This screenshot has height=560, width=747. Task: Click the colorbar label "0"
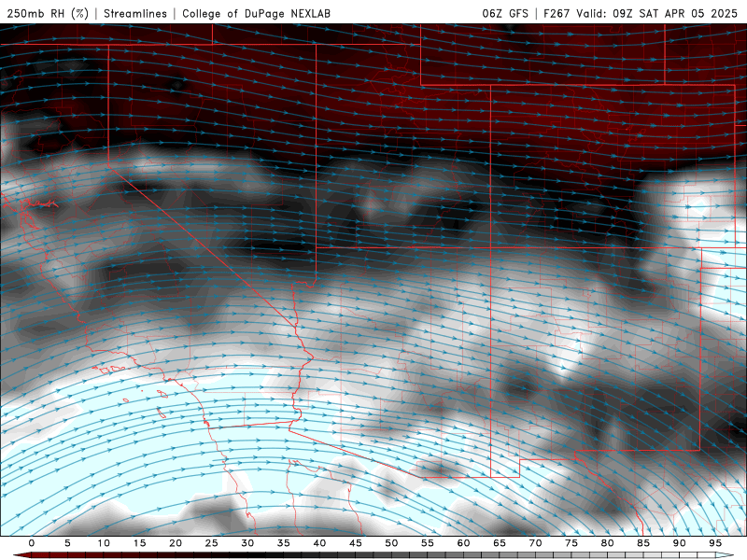click(x=32, y=543)
